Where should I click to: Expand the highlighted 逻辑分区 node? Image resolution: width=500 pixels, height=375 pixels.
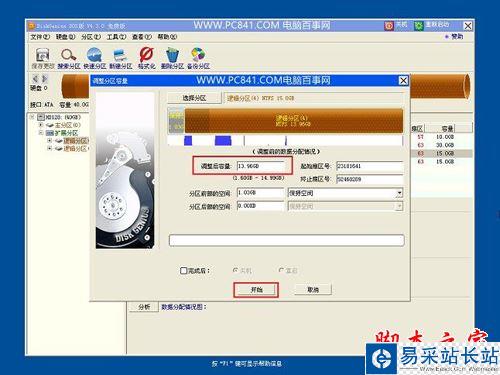pos(49,140)
